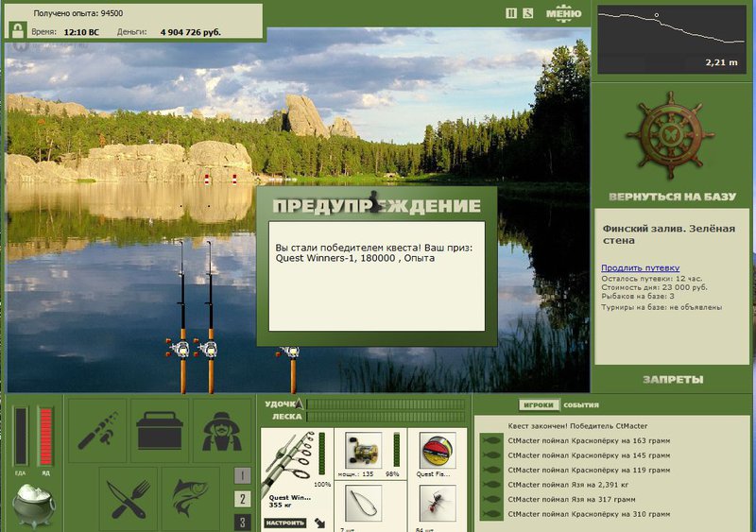The image size is (756, 532).
Task: Switch to the СОБЫТИЯ tab
Action: coord(581,405)
